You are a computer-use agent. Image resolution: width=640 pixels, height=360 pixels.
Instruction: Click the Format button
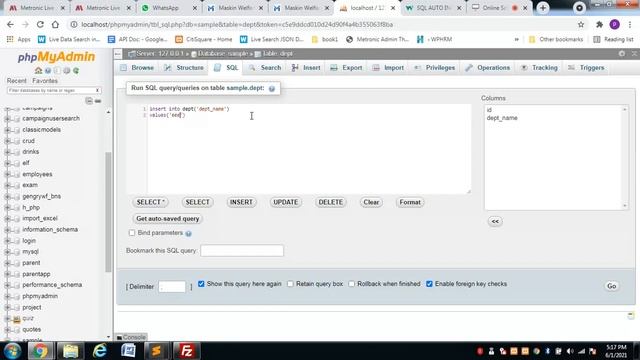pos(410,202)
